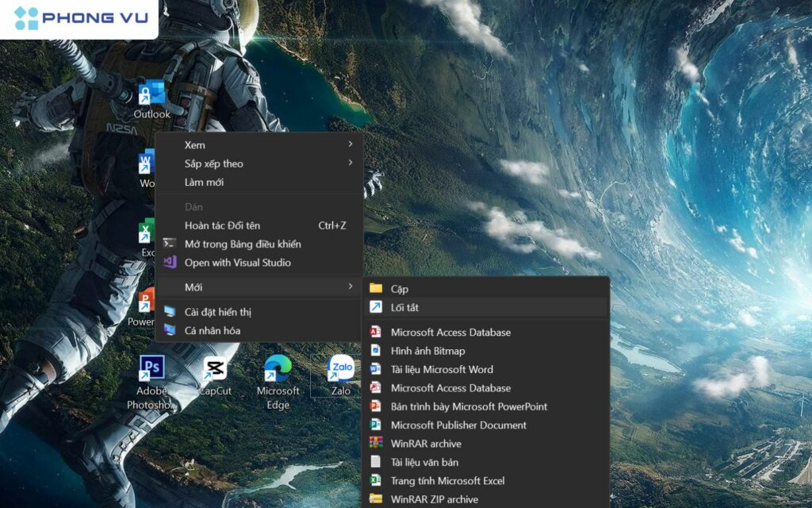
Task: Open the Zalo messenger icon
Action: (339, 369)
